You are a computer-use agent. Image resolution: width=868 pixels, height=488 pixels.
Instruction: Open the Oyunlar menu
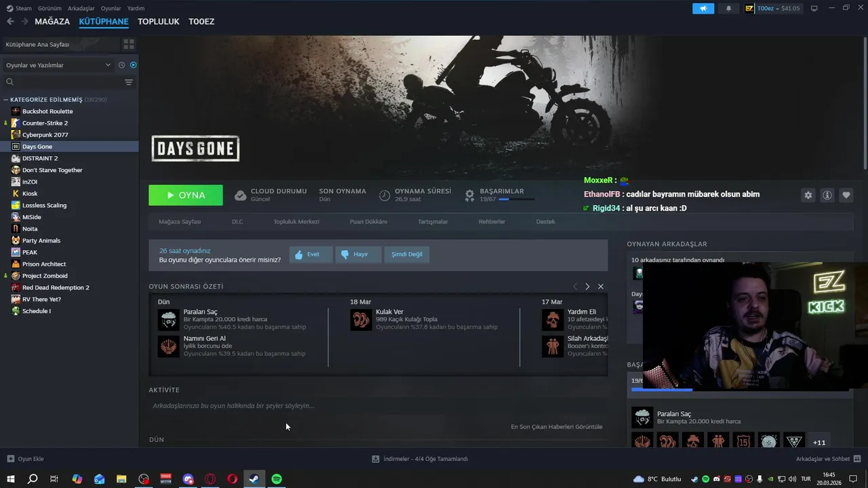coord(111,8)
